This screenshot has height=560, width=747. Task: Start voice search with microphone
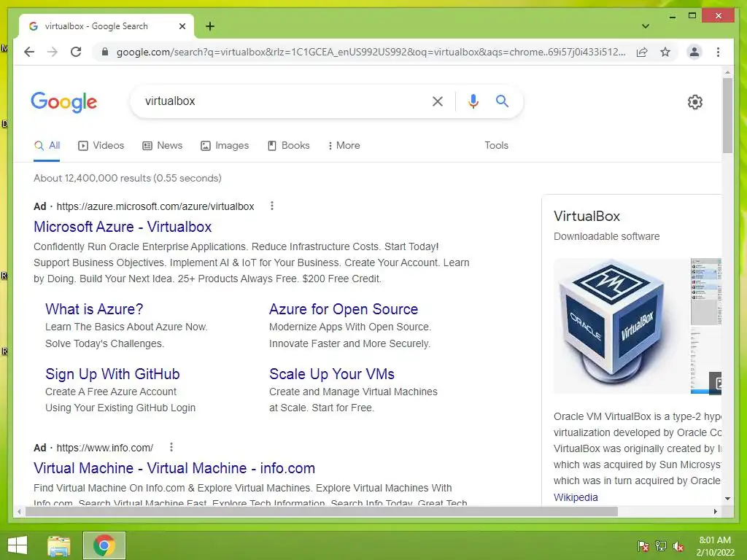click(x=473, y=101)
